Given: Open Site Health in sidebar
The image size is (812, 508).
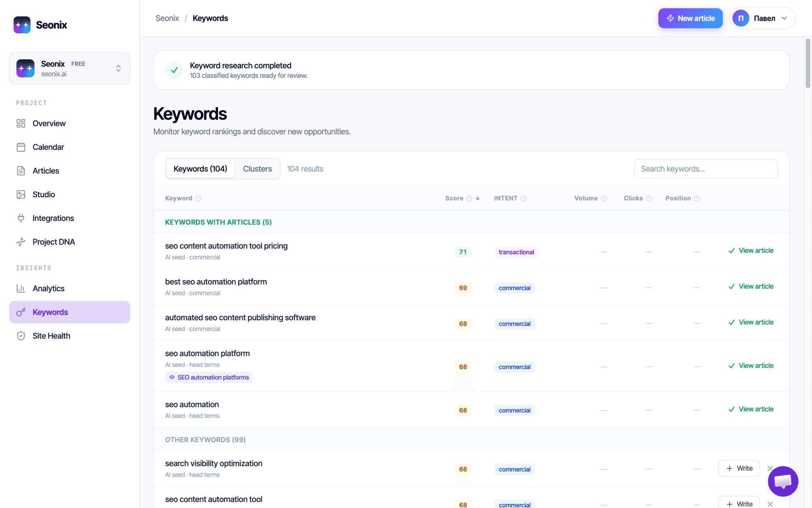Looking at the screenshot, I should click(69, 336).
